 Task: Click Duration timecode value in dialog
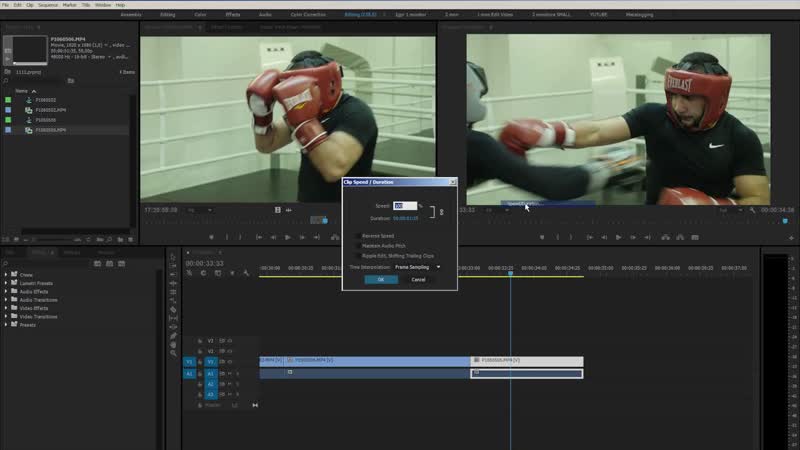(x=406, y=218)
